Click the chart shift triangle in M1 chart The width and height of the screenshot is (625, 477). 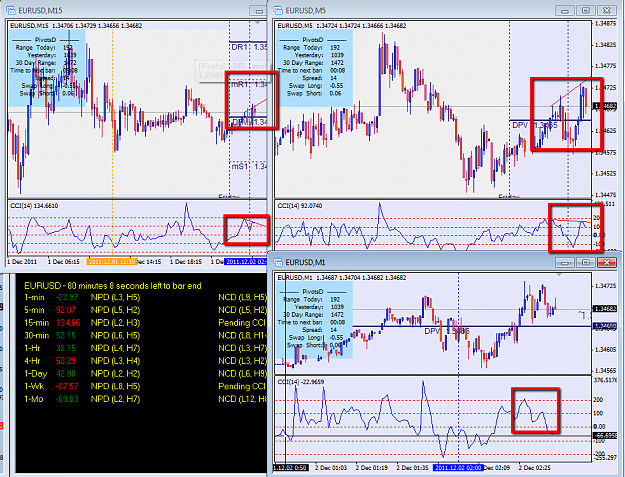[x=559, y=275]
